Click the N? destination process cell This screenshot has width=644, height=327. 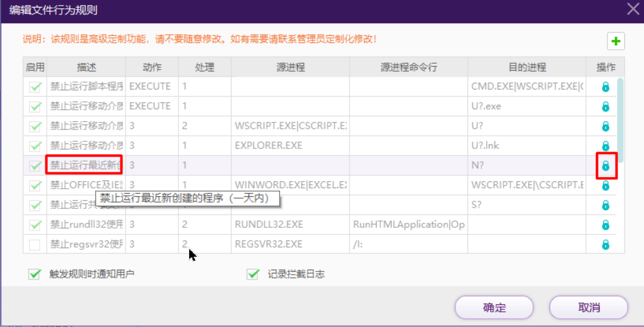point(527,165)
